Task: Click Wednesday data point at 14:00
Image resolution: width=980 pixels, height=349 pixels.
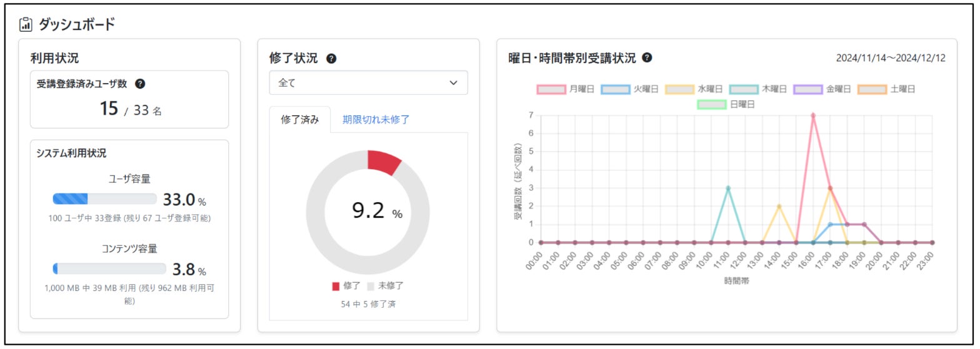Action: coord(779,206)
